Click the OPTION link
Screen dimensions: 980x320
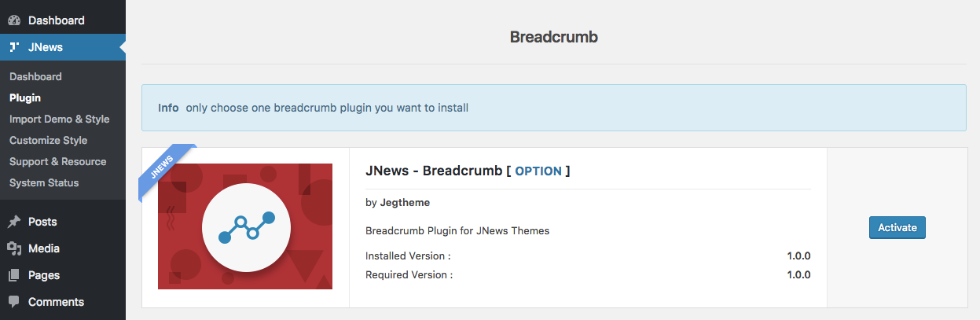(x=538, y=171)
